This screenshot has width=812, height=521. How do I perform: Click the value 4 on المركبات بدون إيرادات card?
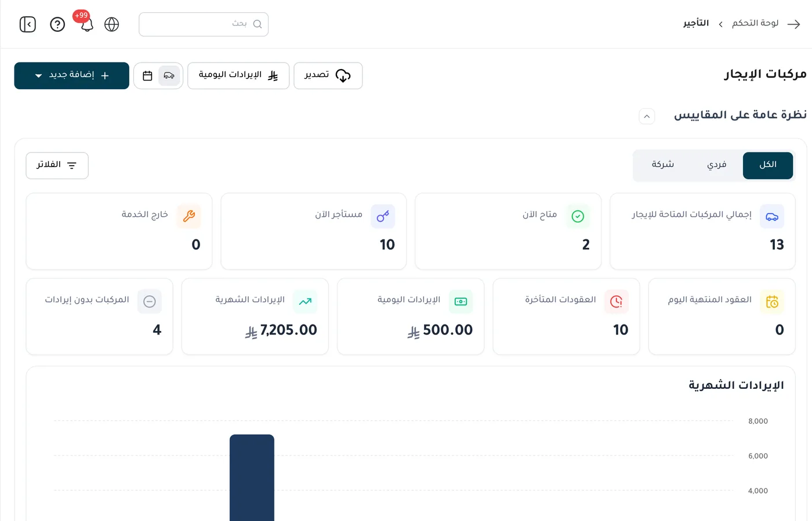(x=157, y=330)
